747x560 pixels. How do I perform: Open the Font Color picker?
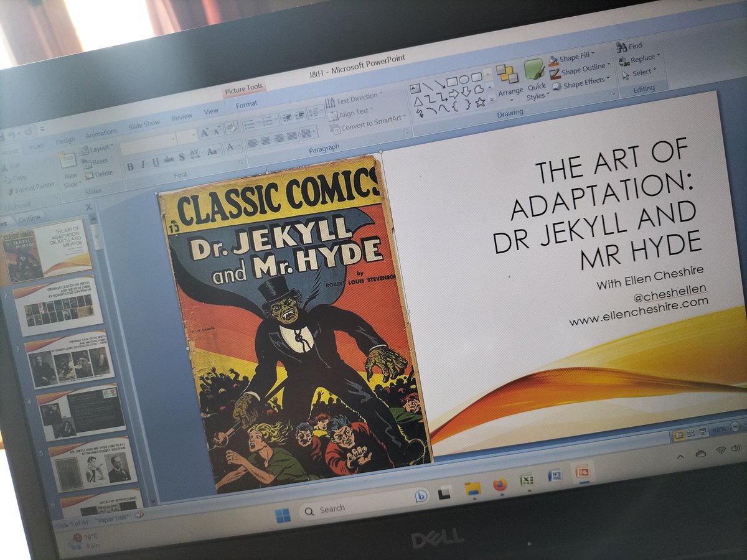232,146
